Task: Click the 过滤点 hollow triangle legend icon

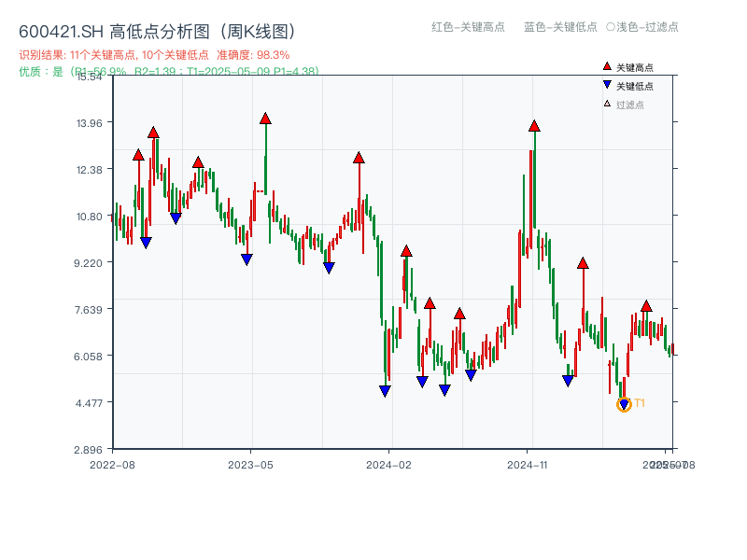Action: (606, 105)
